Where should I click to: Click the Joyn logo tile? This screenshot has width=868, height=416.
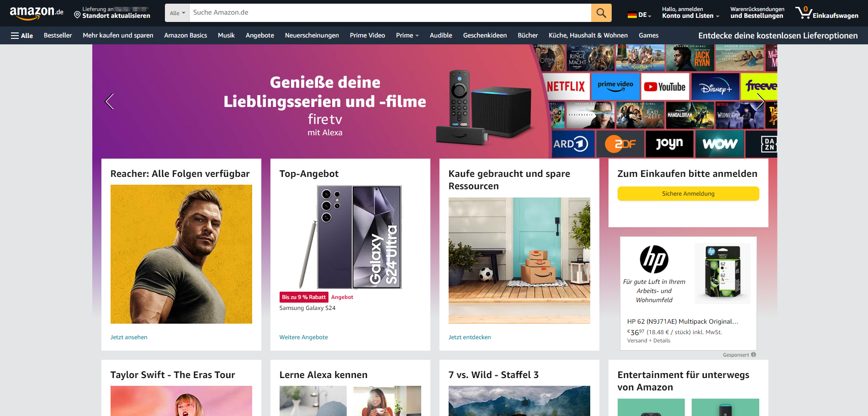click(669, 144)
